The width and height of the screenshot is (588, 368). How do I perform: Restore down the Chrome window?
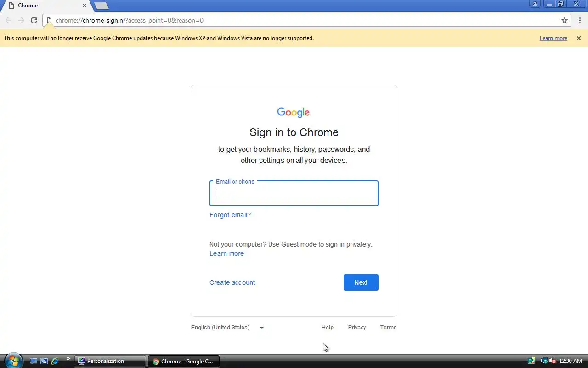click(560, 4)
